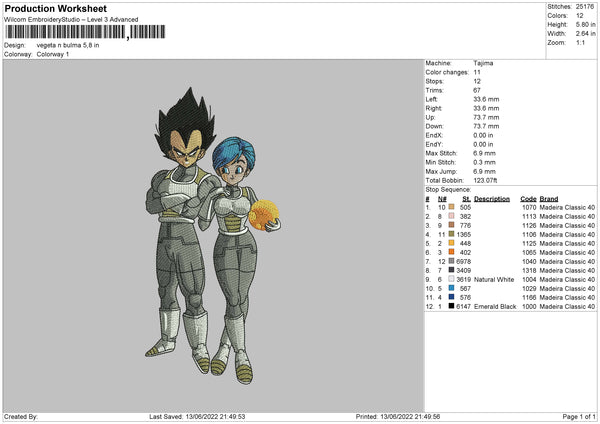600x424 pixels.
Task: Click the 'EndX:' label
Action: click(x=434, y=135)
